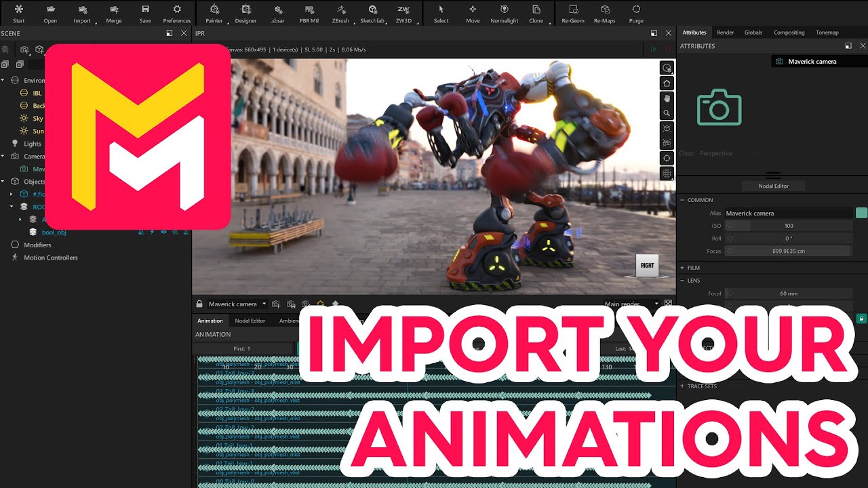Toggle the grid overlay icon in viewport

(667, 174)
